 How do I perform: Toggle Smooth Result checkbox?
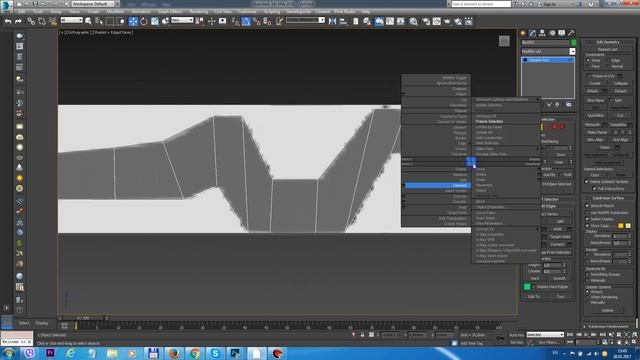point(587,206)
